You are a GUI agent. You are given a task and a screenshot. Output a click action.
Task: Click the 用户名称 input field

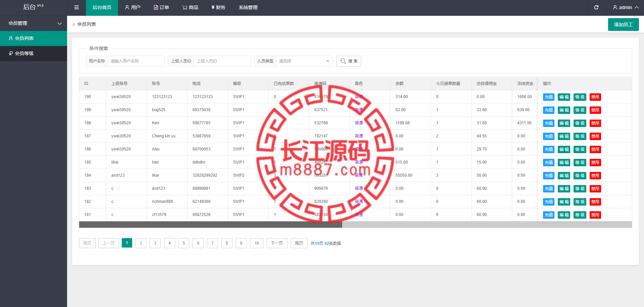click(136, 61)
